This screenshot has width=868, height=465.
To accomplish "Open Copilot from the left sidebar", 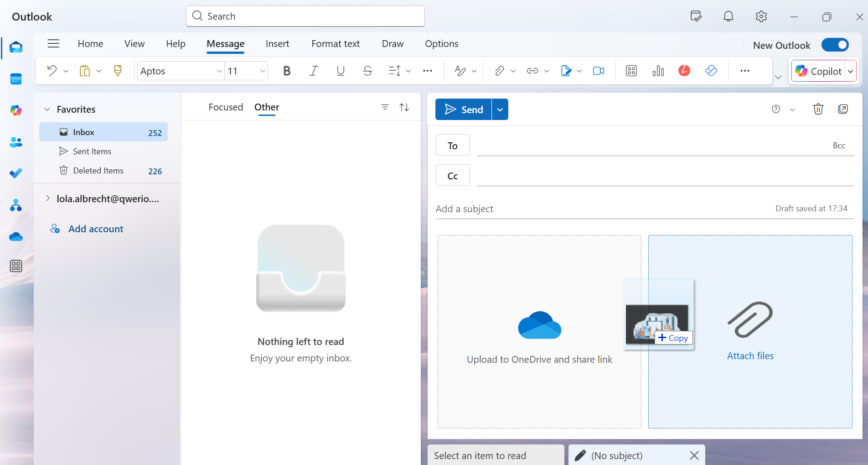I will point(16,110).
